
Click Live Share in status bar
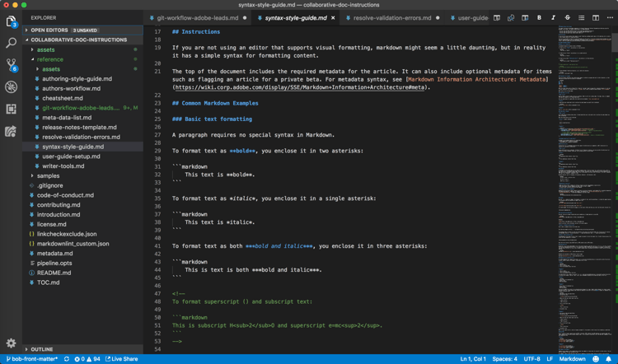click(124, 359)
